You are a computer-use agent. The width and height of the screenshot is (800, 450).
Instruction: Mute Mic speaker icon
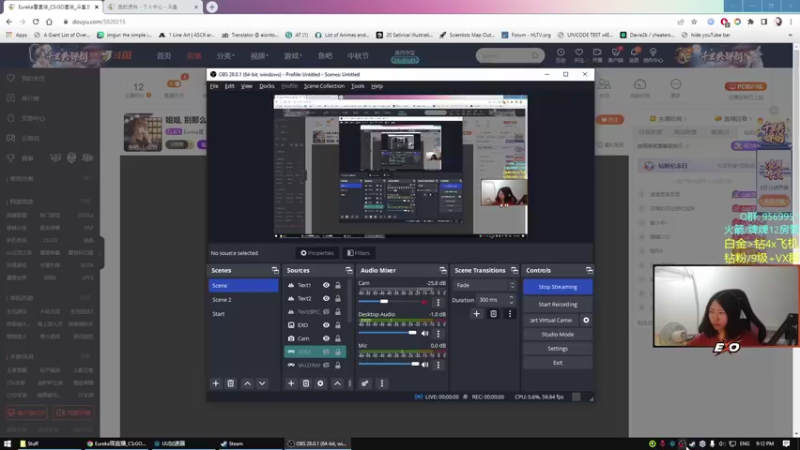coord(425,364)
